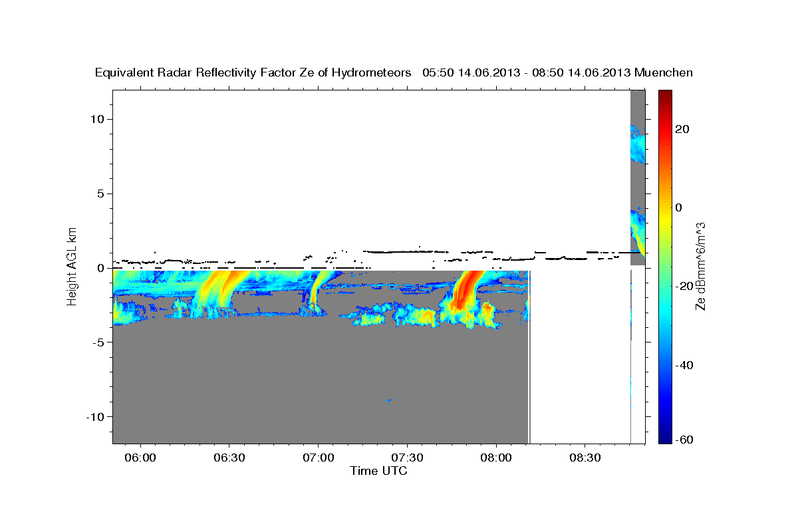Click the 'Height AGL km' y-axis label
Image resolution: width=798 pixels, height=532 pixels.
tap(72, 267)
